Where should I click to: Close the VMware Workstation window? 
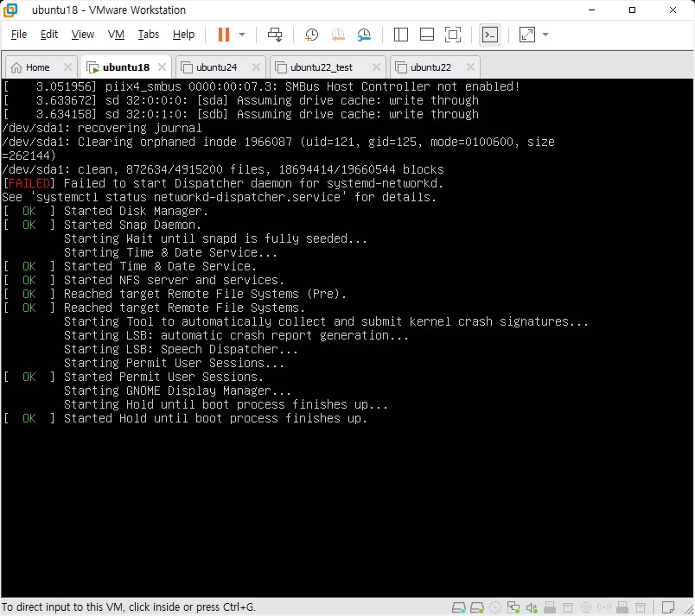point(673,10)
